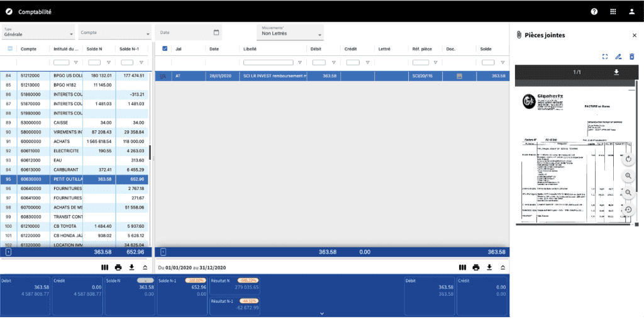Select the ELECTRICITE account row
The image size is (644, 319).
click(x=75, y=151)
